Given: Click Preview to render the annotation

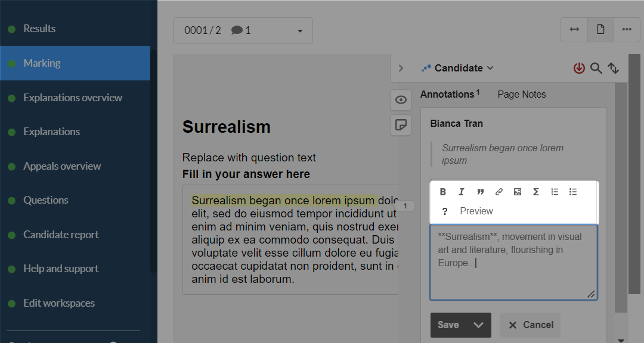Looking at the screenshot, I should click(x=476, y=211).
